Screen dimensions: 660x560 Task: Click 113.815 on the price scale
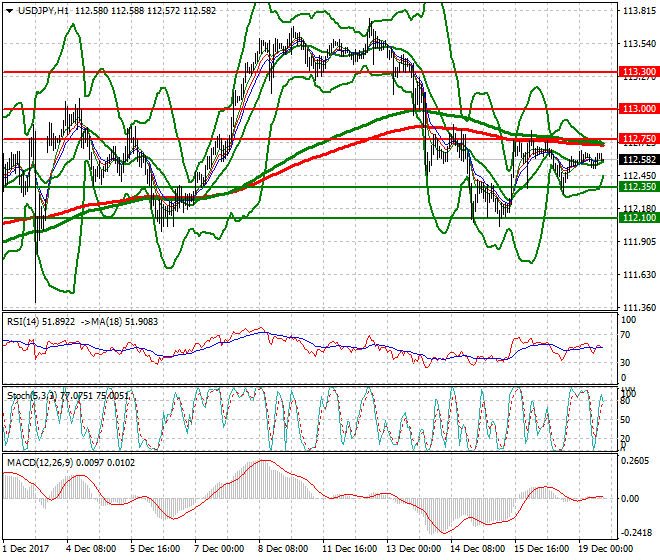pos(637,12)
